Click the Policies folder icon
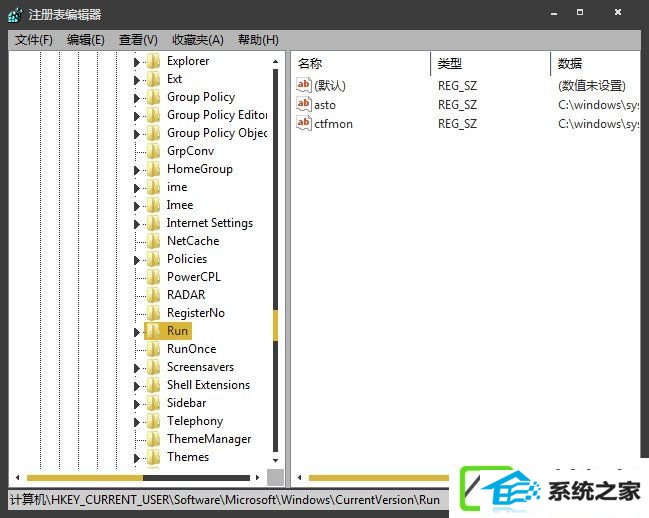The width and height of the screenshot is (649, 518). [x=154, y=259]
